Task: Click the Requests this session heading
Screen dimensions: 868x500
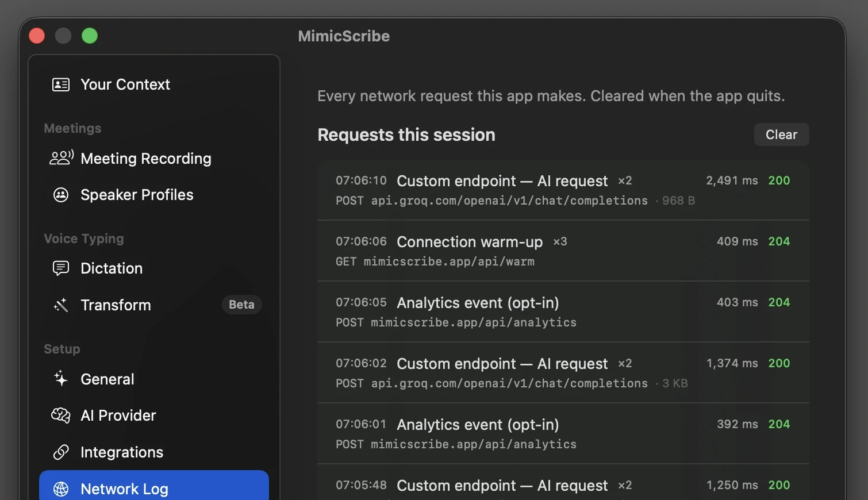Action: point(406,134)
